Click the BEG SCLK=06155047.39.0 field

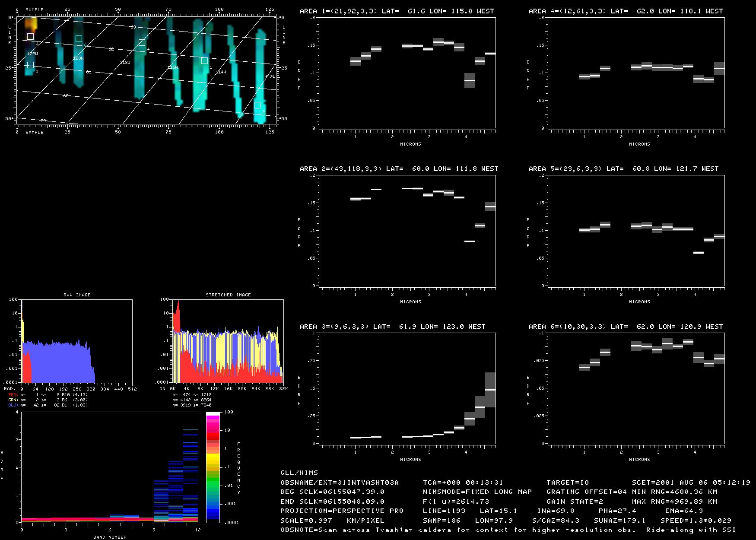[x=333, y=492]
